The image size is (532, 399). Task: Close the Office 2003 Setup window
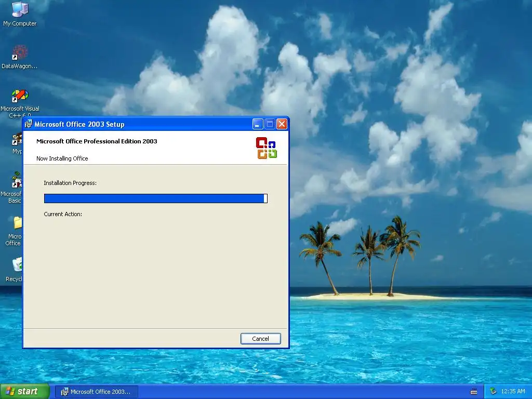(282, 124)
